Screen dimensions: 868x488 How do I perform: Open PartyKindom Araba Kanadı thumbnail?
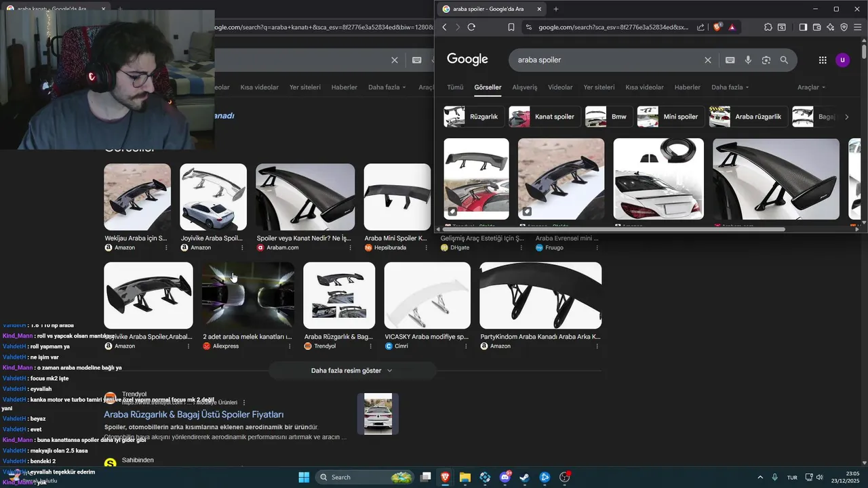[x=540, y=296]
